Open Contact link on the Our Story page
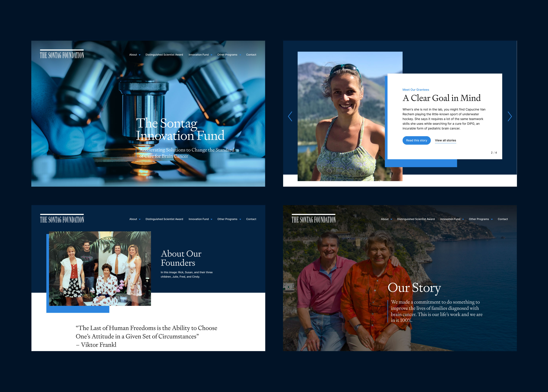The width and height of the screenshot is (548, 392). (503, 219)
